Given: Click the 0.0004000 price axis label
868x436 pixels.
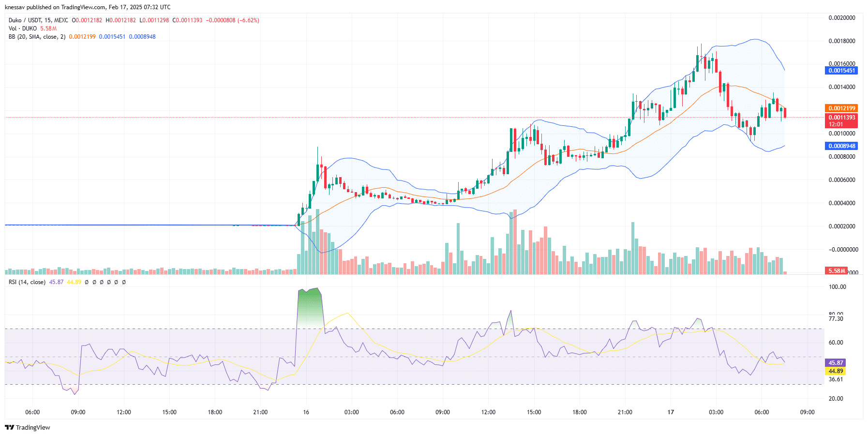Looking at the screenshot, I should pyautogui.click(x=842, y=203).
